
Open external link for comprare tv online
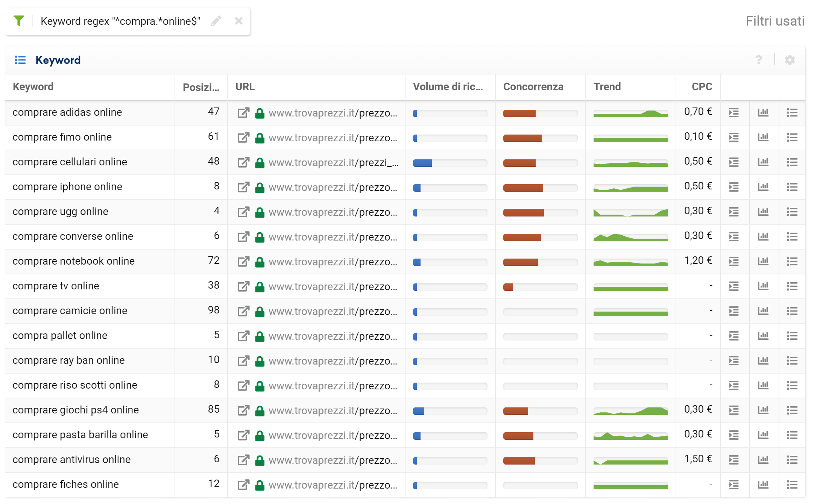tap(243, 286)
